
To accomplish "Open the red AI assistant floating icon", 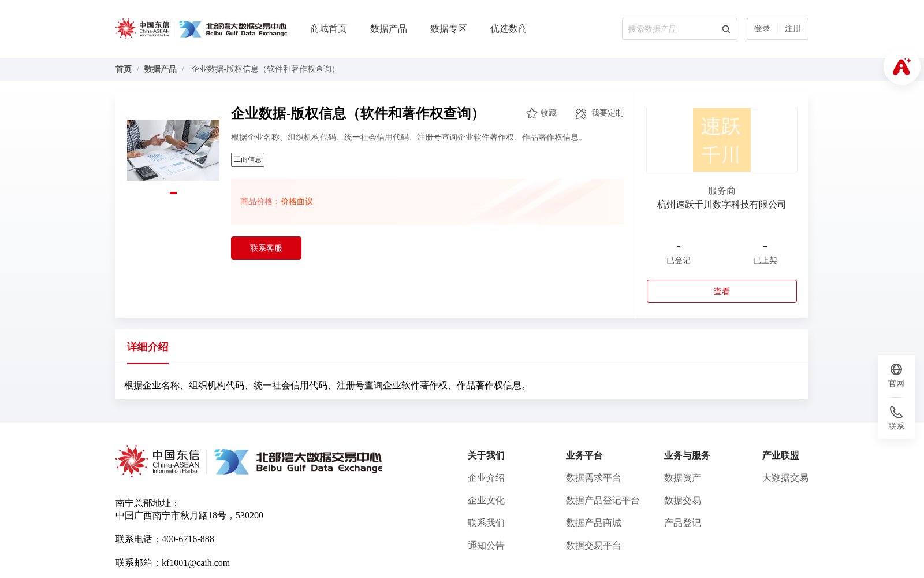I will (x=901, y=66).
